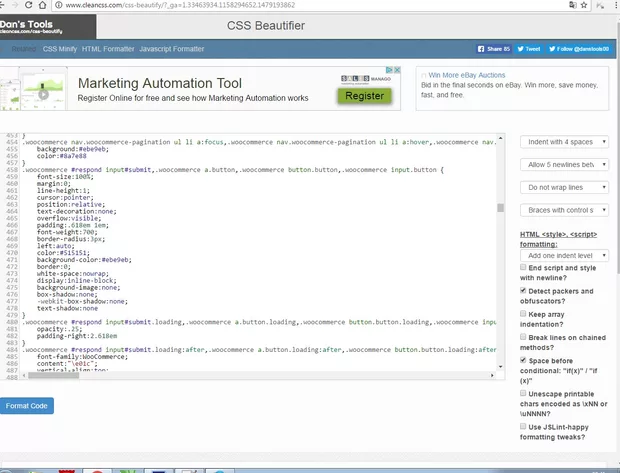Click the Facebook Share button
The image size is (620, 473).
click(497, 48)
